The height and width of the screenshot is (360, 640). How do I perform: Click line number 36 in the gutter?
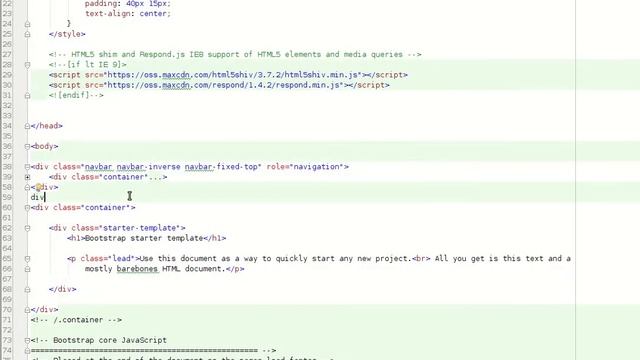point(7,146)
